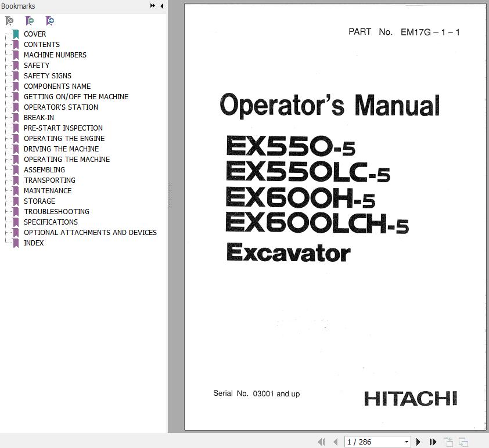
Task: Click the EX550-5 model name
Action: [x=290, y=146]
